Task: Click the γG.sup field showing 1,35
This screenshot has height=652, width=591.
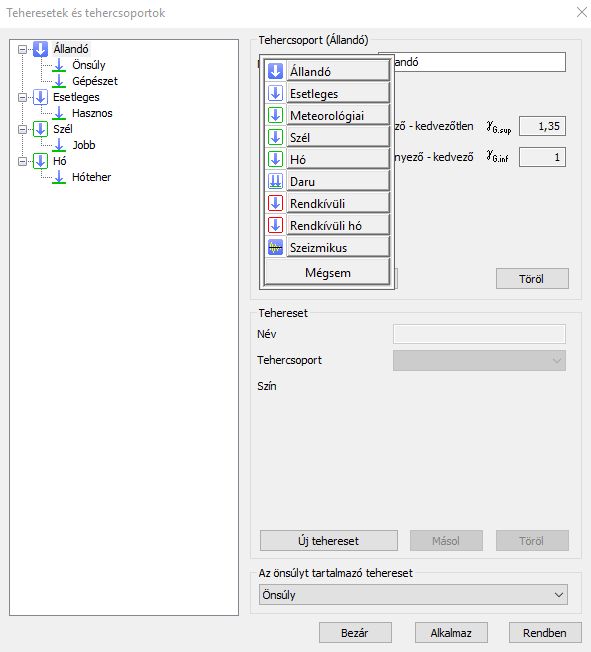Action: (x=542, y=126)
